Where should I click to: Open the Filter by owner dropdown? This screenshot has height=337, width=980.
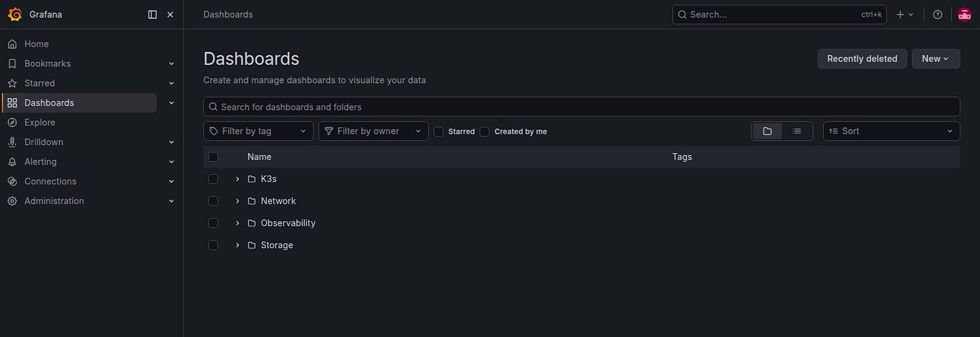(x=374, y=131)
